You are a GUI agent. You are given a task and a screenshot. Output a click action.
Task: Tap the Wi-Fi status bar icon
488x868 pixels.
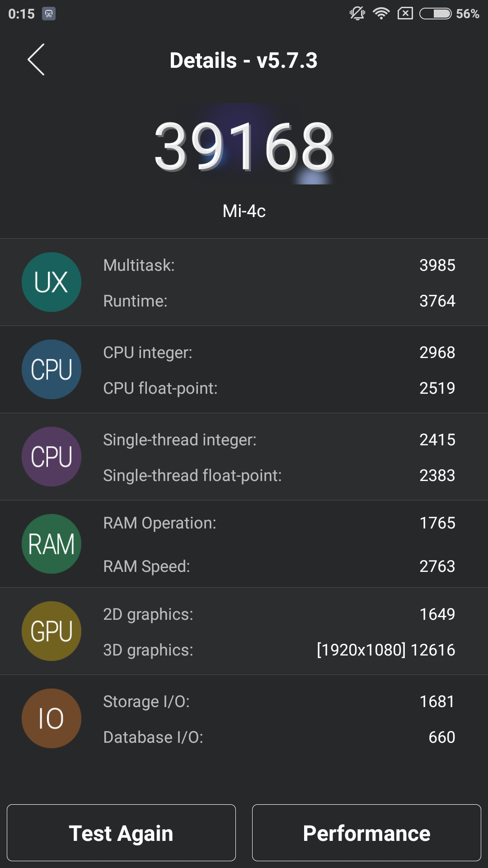point(381,14)
